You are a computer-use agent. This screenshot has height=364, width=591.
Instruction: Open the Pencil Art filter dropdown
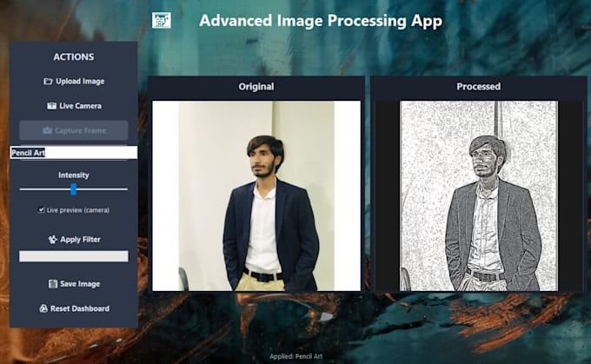(x=74, y=153)
